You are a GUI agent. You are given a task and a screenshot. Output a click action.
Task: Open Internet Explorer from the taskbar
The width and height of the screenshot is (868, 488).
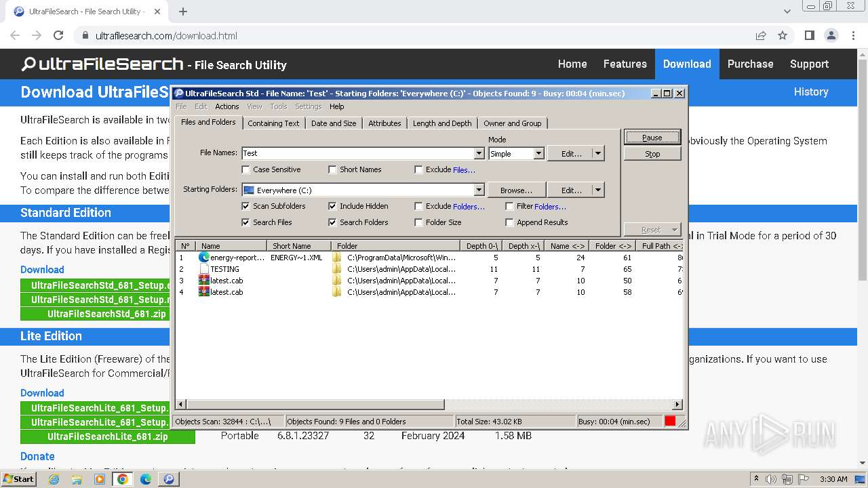click(54, 479)
